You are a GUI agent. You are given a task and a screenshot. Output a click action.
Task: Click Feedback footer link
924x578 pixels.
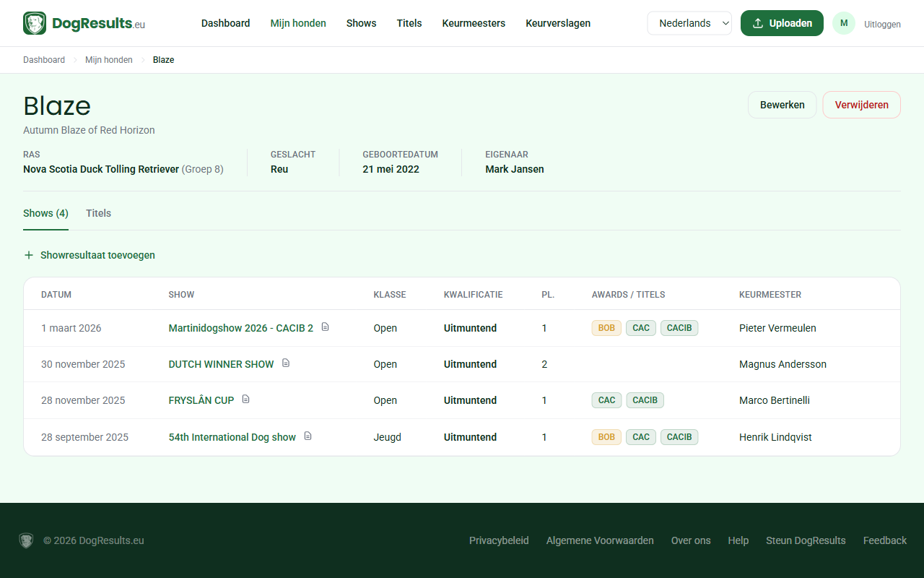[x=885, y=540]
